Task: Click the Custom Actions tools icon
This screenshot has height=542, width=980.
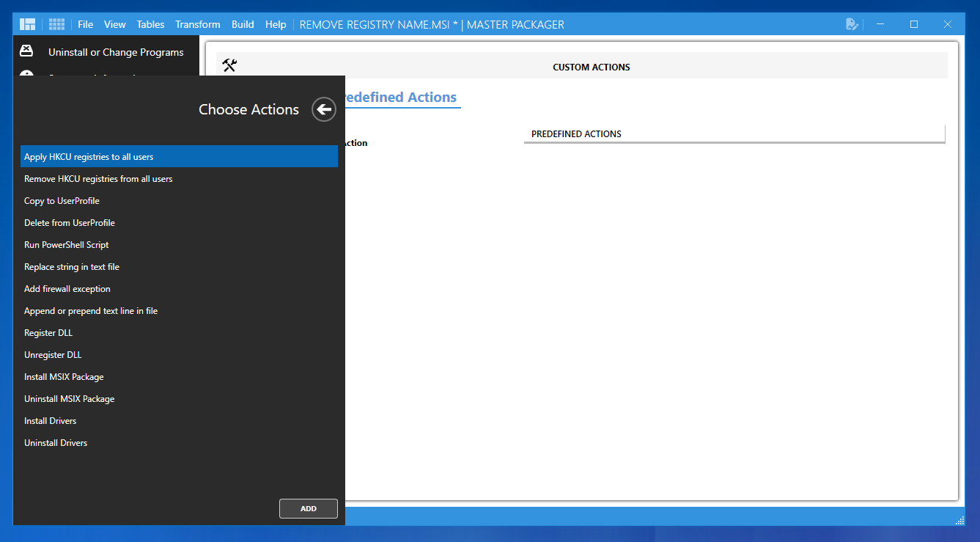Action: tap(229, 66)
